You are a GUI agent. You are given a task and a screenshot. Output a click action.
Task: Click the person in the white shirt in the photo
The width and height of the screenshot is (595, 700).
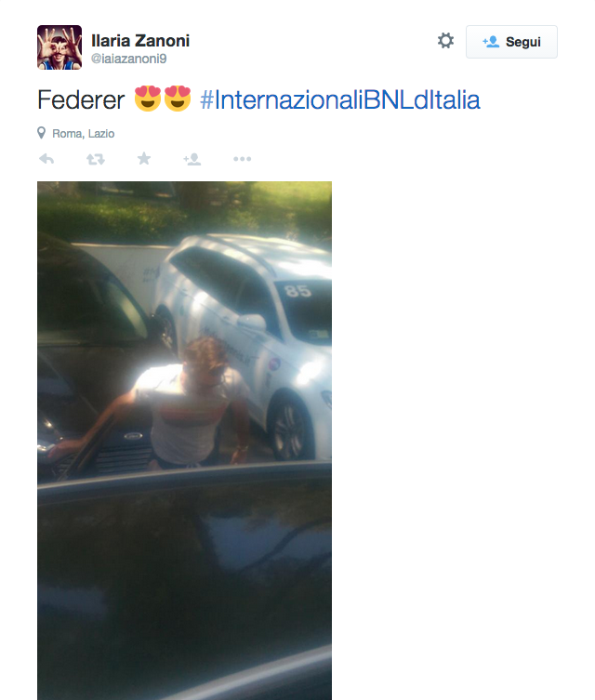(188, 406)
